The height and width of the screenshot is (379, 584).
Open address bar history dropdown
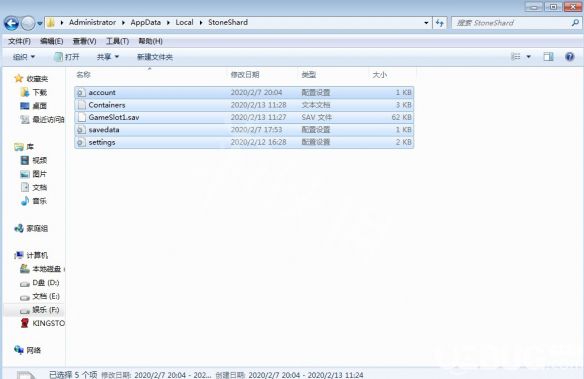pyautogui.click(x=426, y=23)
